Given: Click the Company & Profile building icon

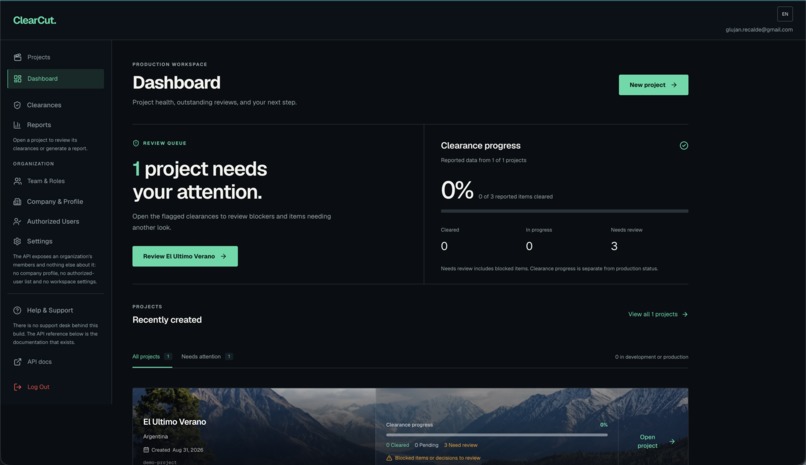Looking at the screenshot, I should coord(17,201).
